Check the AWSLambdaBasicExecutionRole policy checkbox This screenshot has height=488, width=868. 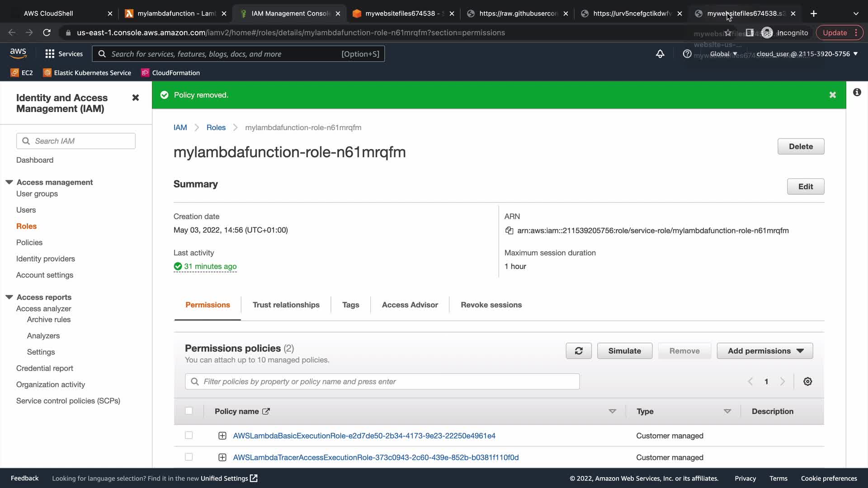[189, 436]
